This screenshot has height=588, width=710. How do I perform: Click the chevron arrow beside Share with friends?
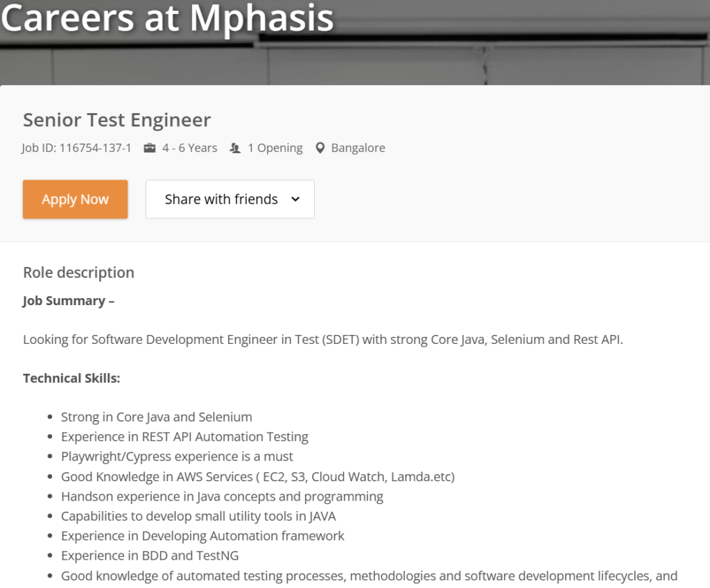[295, 199]
